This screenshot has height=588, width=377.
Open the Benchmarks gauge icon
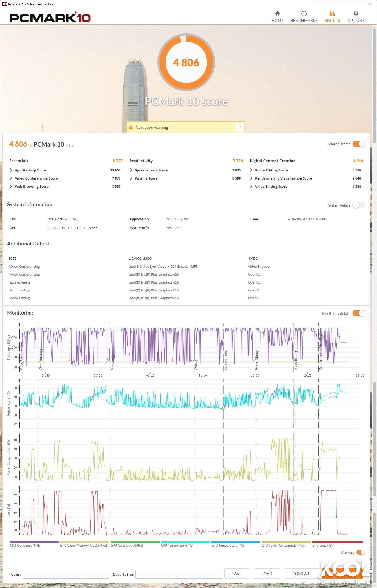point(304,14)
